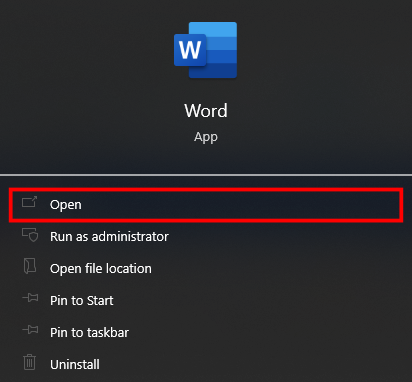Click inside the red-outlined Open row

206,205
